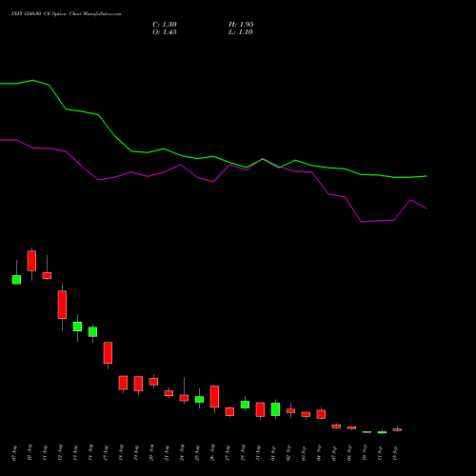This screenshot has width=476, height=476.
Task: Select the 12 Aug date label
Action: click(60, 453)
